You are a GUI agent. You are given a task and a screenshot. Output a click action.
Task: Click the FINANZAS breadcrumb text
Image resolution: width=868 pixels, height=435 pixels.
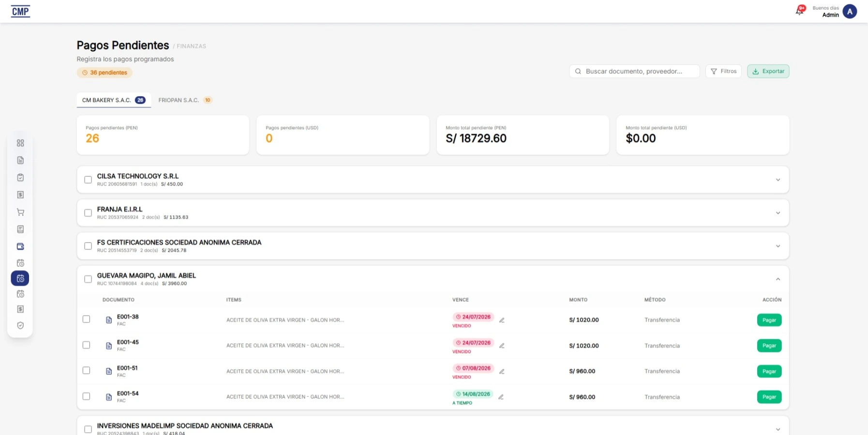(192, 46)
